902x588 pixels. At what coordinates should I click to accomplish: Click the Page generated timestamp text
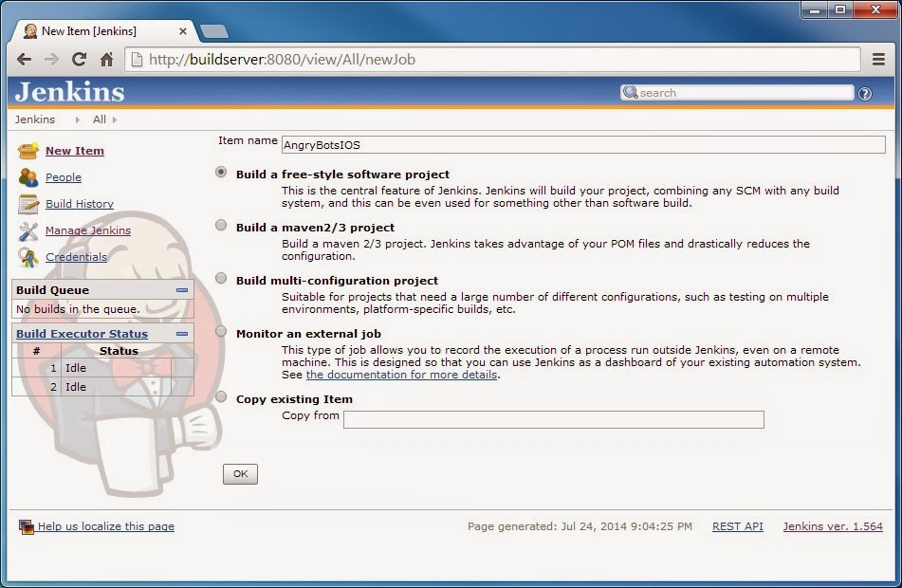click(x=580, y=526)
